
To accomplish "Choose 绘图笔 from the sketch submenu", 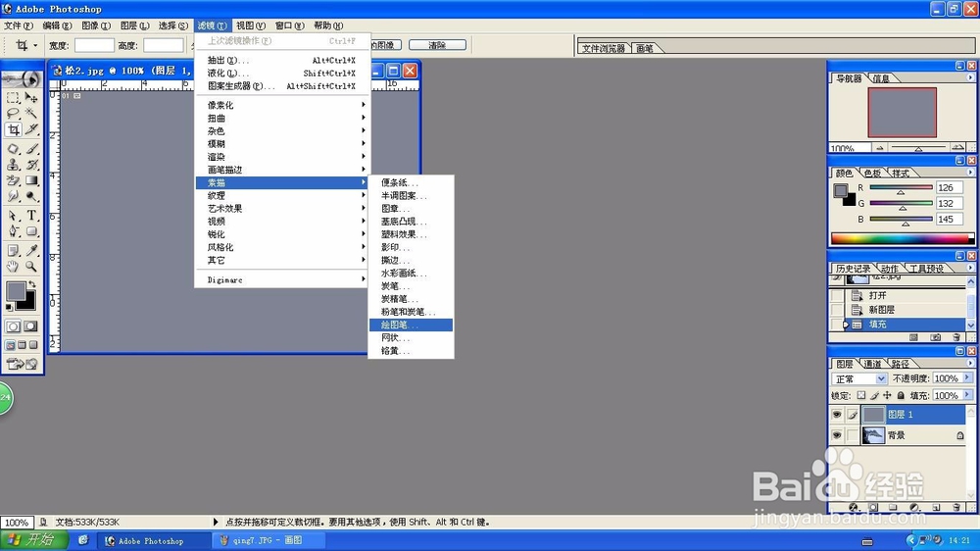I will pyautogui.click(x=411, y=325).
